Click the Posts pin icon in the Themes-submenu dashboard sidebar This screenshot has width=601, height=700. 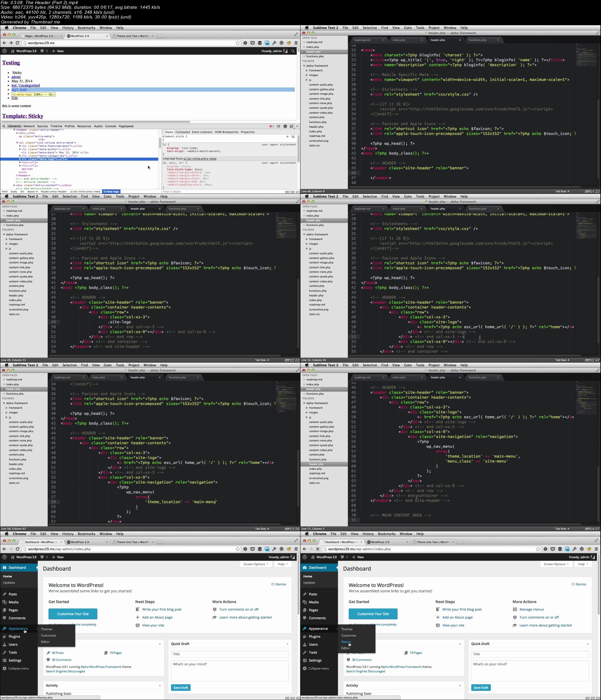[5, 594]
